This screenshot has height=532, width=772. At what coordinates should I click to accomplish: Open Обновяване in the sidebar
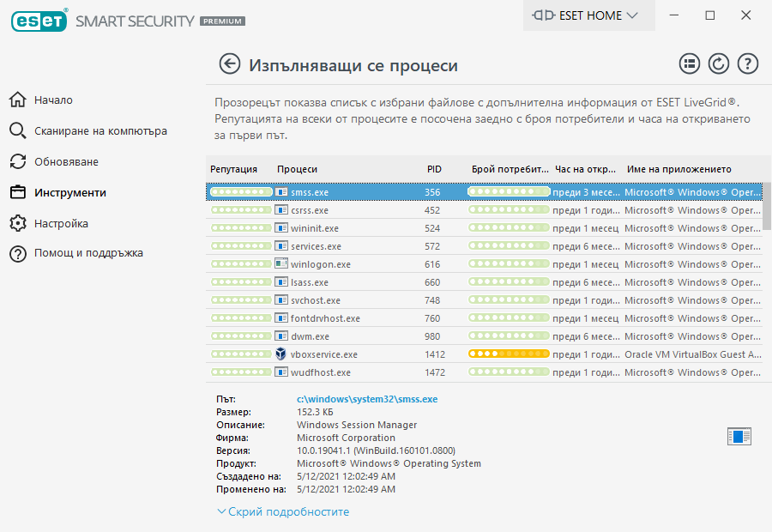click(x=66, y=161)
